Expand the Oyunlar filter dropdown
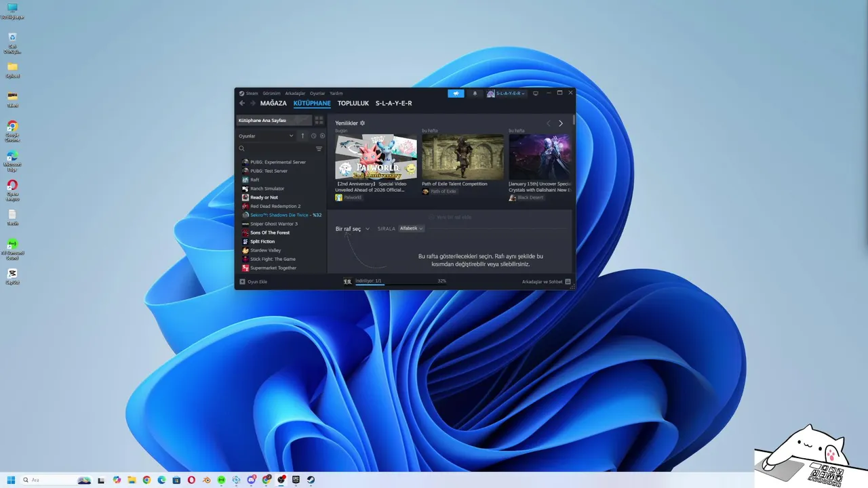 pos(266,136)
